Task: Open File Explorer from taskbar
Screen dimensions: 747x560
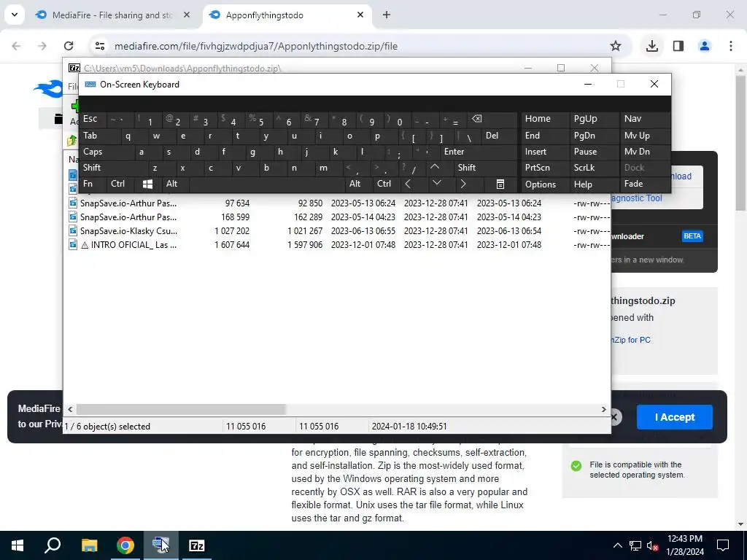Action: tap(89, 545)
